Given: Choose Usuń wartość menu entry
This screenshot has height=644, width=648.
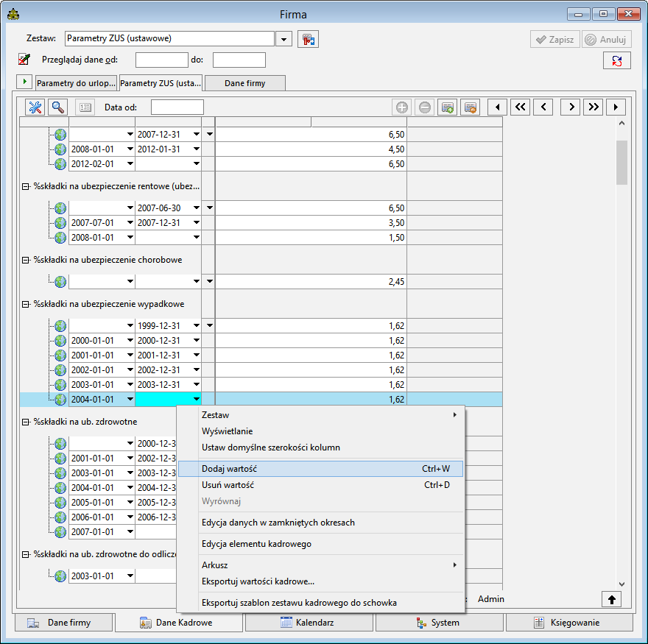Looking at the screenshot, I should tap(320, 485).
